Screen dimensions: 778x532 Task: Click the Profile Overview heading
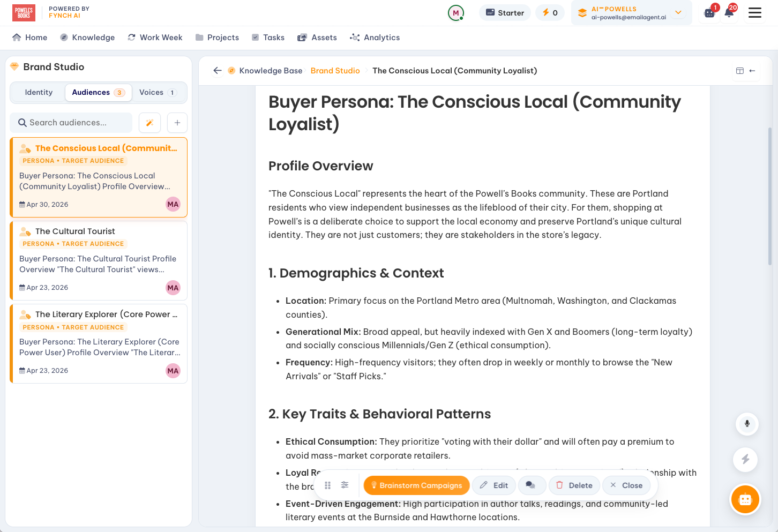[x=320, y=166]
